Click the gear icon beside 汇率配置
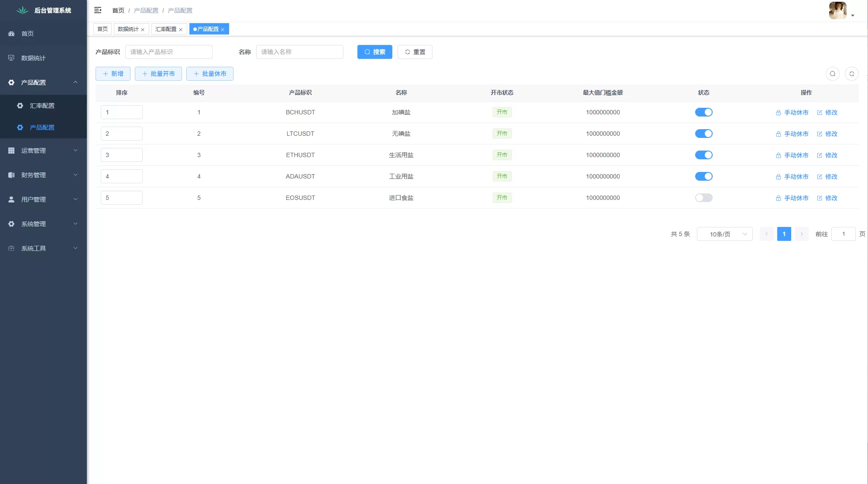This screenshot has width=868, height=484. (x=20, y=106)
